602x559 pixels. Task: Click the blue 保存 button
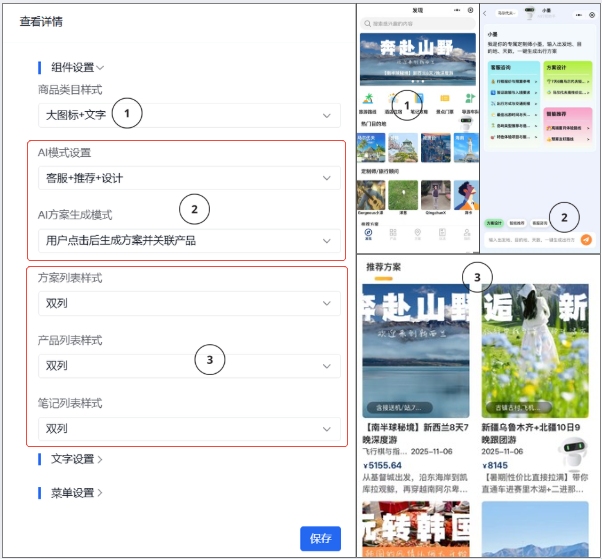pos(320,538)
